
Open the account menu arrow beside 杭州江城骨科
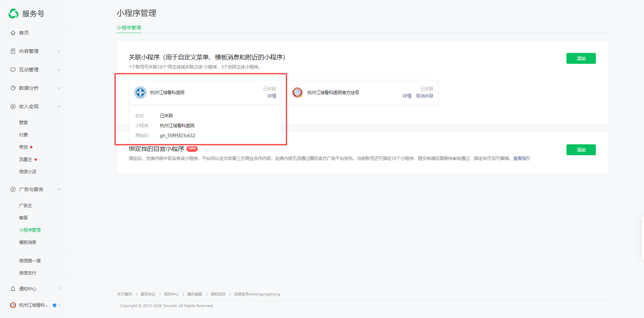point(59,305)
